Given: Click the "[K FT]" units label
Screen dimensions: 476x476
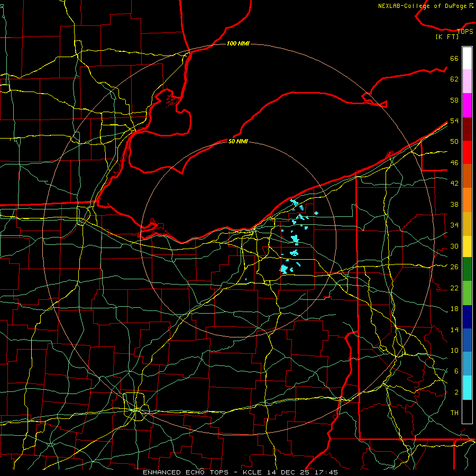Looking at the screenshot, I should 447,36.
